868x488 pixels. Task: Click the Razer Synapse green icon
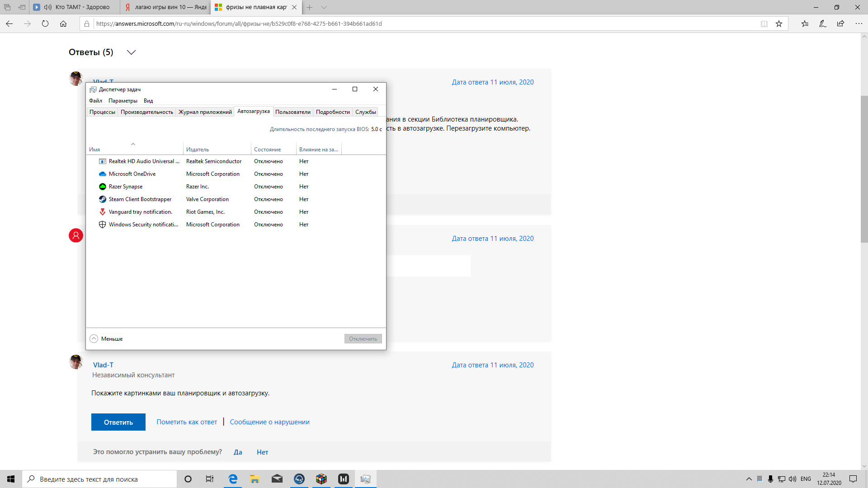103,187
